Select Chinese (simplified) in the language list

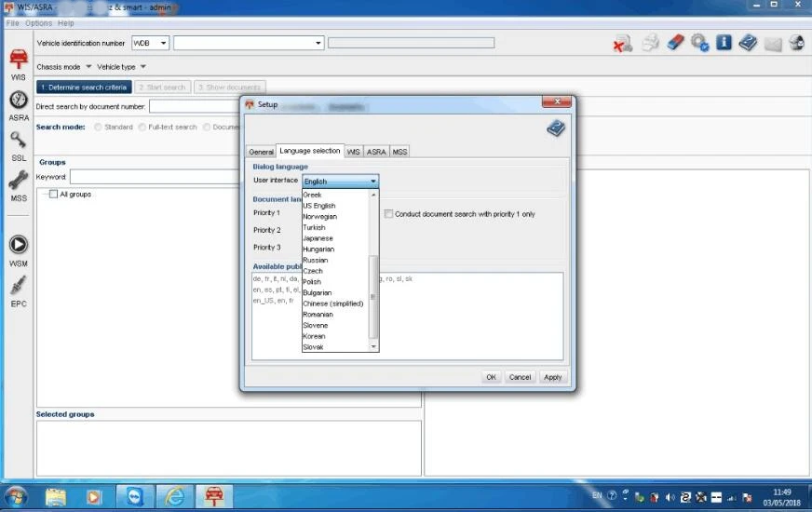[335, 303]
